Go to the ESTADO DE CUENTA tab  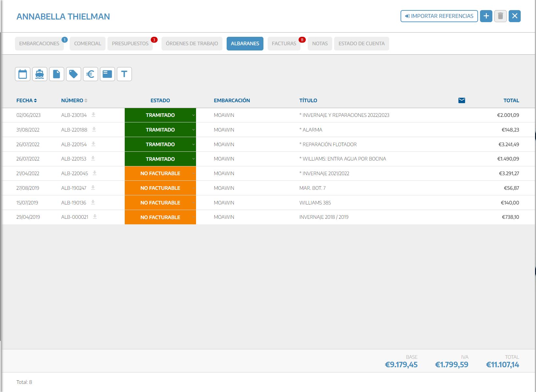pyautogui.click(x=361, y=44)
